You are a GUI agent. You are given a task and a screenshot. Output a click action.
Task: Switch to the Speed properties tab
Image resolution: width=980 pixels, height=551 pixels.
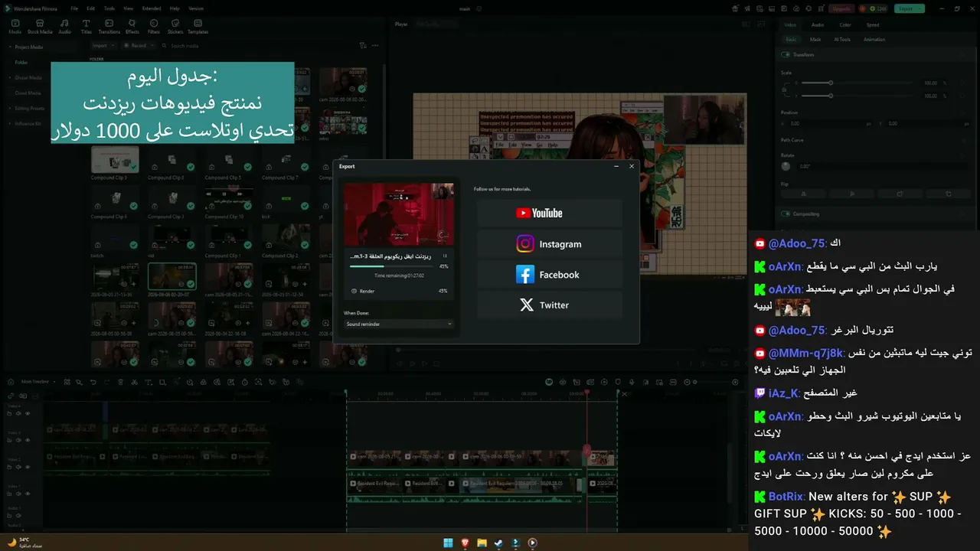click(873, 24)
